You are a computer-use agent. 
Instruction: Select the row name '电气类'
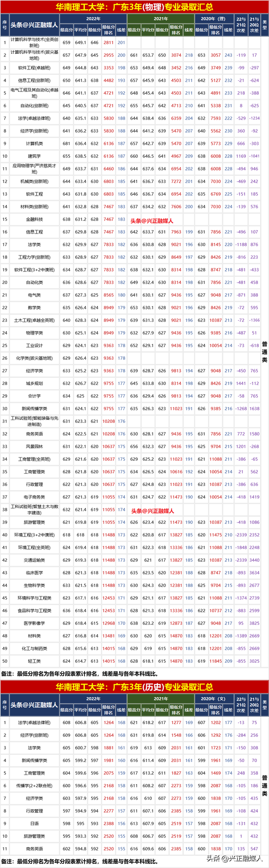[34, 295]
